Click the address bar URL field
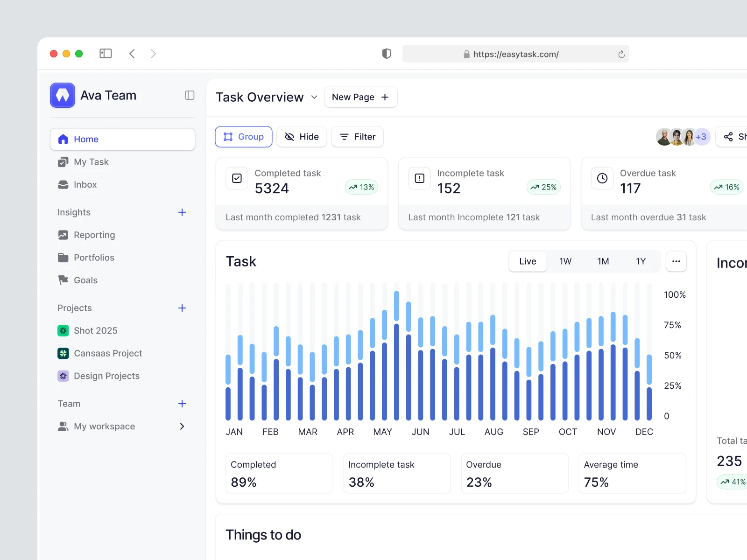 515,54
